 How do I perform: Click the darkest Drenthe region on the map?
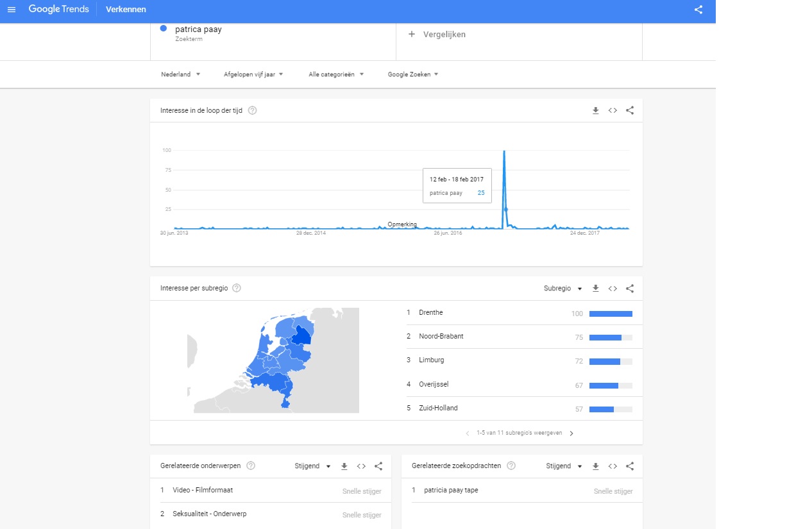pyautogui.click(x=301, y=335)
